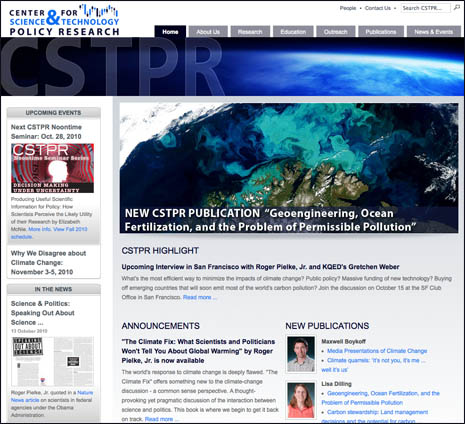
Task: Click the Noontime Seminar Series thumbnail
Action: click(x=52, y=168)
